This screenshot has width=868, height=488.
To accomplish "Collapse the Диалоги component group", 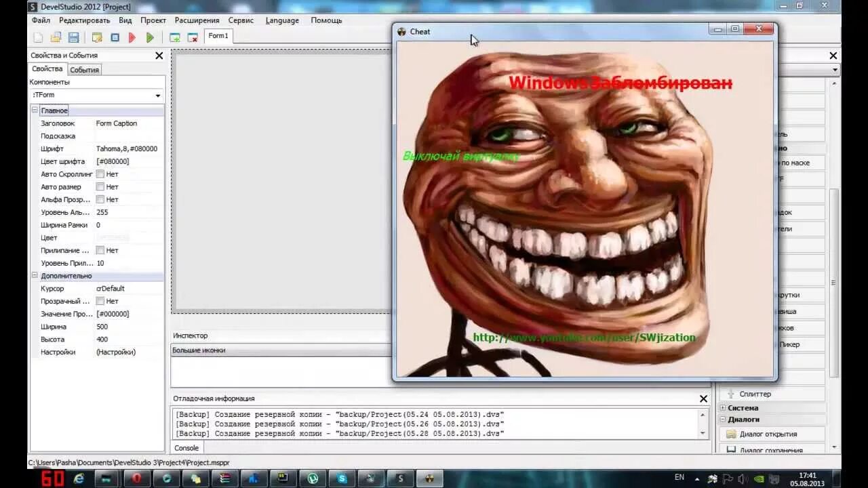I will 723,420.
